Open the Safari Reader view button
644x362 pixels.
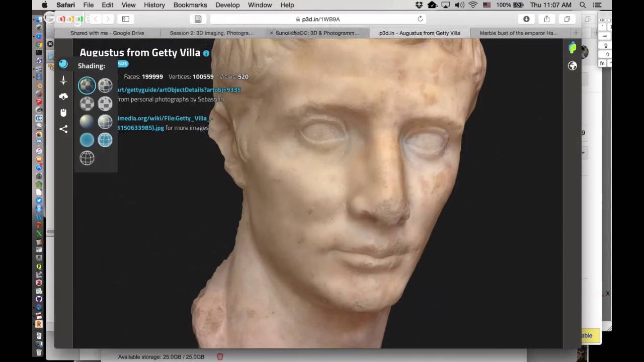[198, 19]
